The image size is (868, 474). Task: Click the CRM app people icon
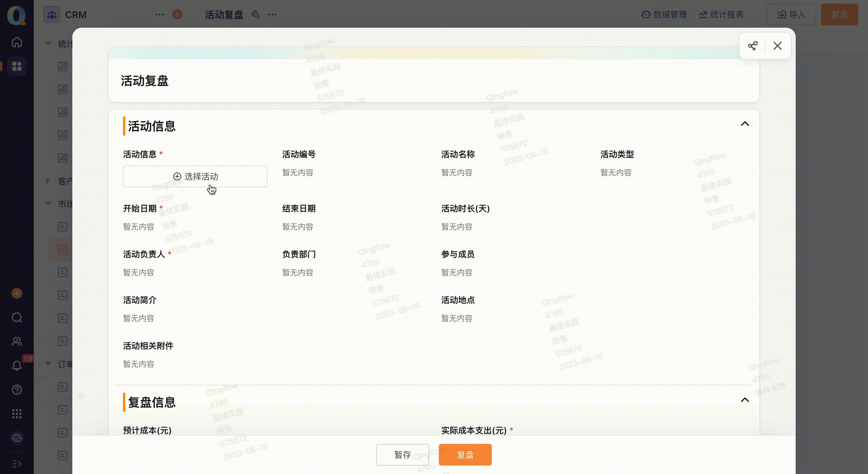tap(52, 14)
